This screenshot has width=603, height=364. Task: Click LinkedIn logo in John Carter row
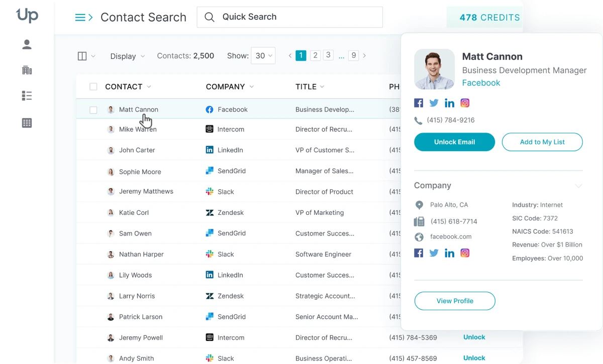(x=210, y=150)
